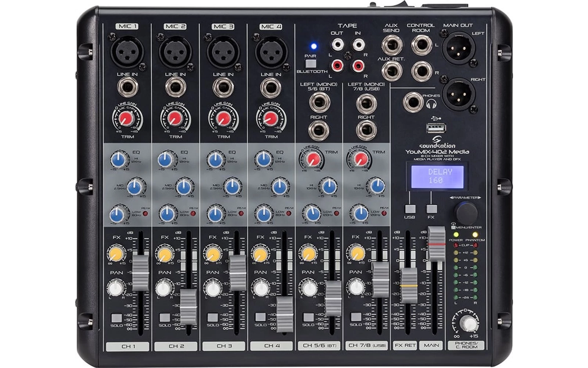Click the MAIN fader with red line

pos(436,244)
